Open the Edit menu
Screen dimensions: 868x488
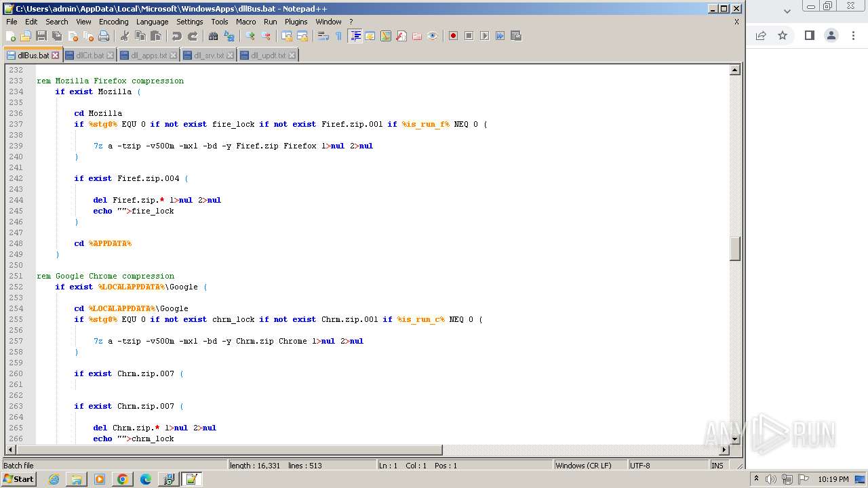(x=31, y=22)
